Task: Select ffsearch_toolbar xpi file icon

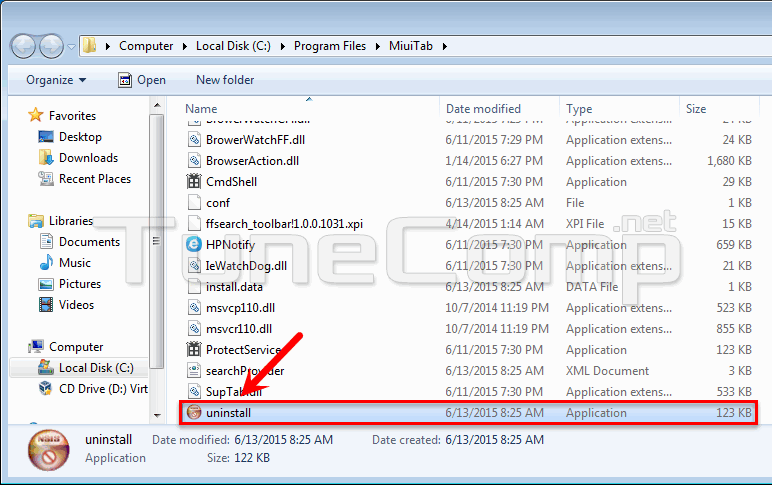Action: coord(194,224)
